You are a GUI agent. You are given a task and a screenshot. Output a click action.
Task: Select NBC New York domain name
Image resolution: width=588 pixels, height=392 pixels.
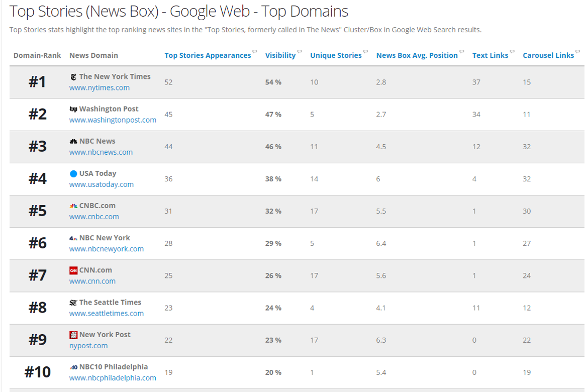click(x=105, y=238)
